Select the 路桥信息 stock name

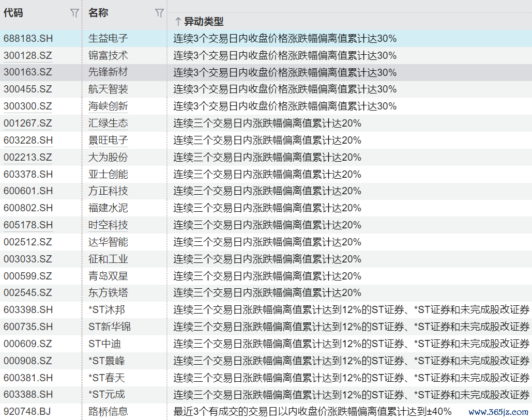click(x=108, y=412)
